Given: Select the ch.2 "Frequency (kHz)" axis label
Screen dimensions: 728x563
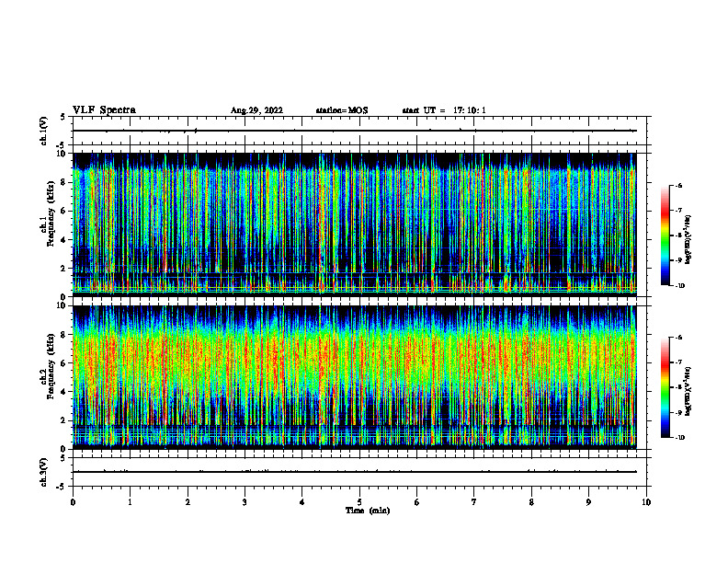Looking at the screenshot, I should [51, 366].
